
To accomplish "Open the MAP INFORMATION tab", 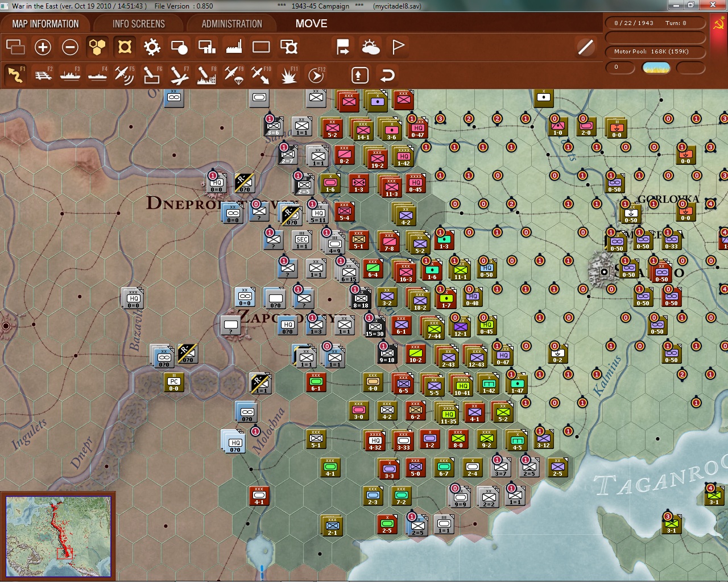I will point(45,24).
